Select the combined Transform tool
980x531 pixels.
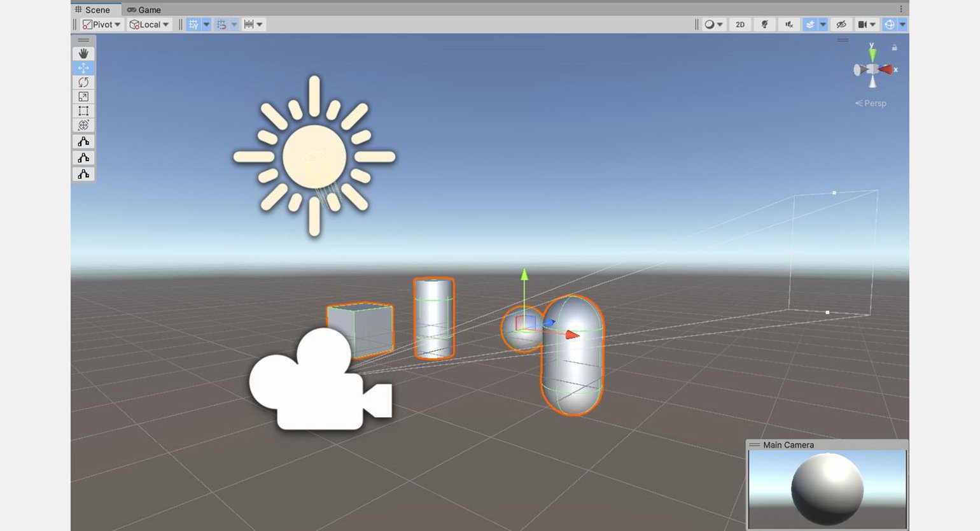point(83,125)
